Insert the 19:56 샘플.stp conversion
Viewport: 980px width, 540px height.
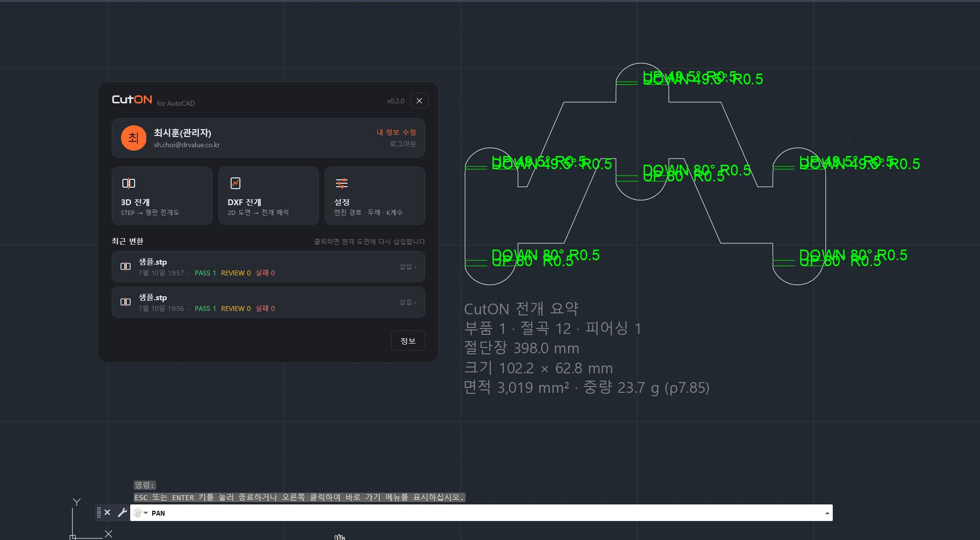click(408, 302)
